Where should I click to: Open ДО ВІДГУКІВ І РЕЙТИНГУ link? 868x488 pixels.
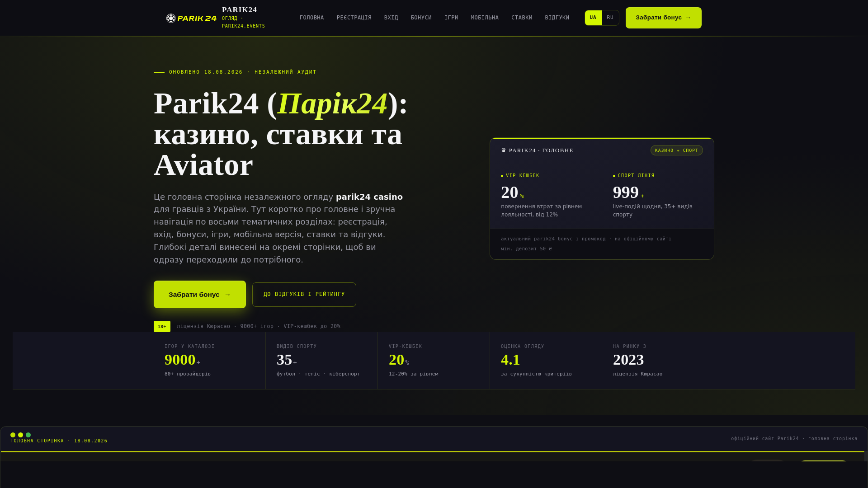pos(304,294)
